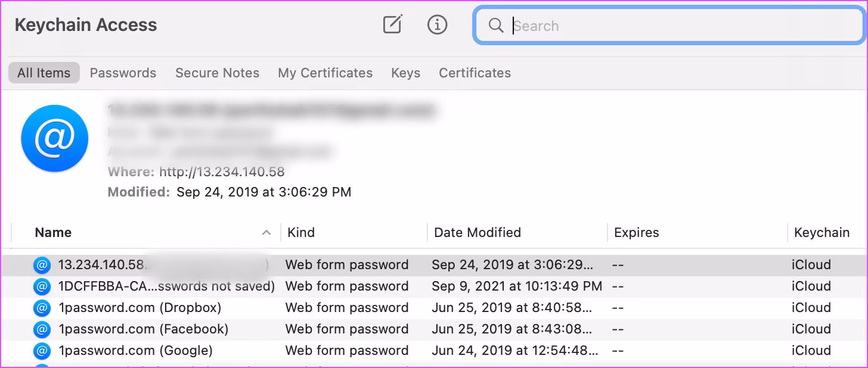Click @ icon beside 1password.com (Dropbox)
Screen dimensions: 868x368
(x=42, y=308)
